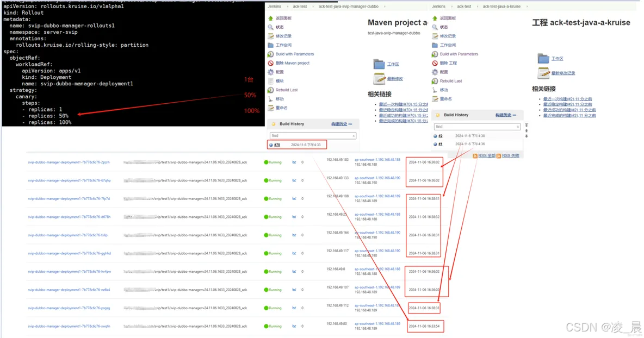Viewport: 644px width, 338px height.
Task: Open the breadcrumb arrow after Jenkins in the a-kruise window
Action: pyautogui.click(x=451, y=7)
